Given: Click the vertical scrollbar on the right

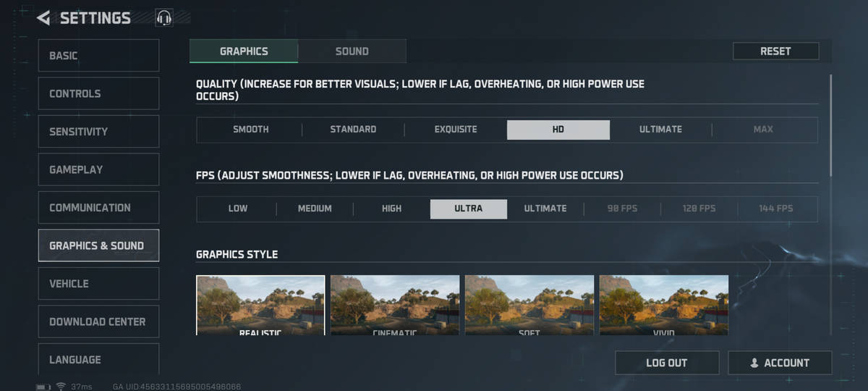Looking at the screenshot, I should (x=830, y=123).
